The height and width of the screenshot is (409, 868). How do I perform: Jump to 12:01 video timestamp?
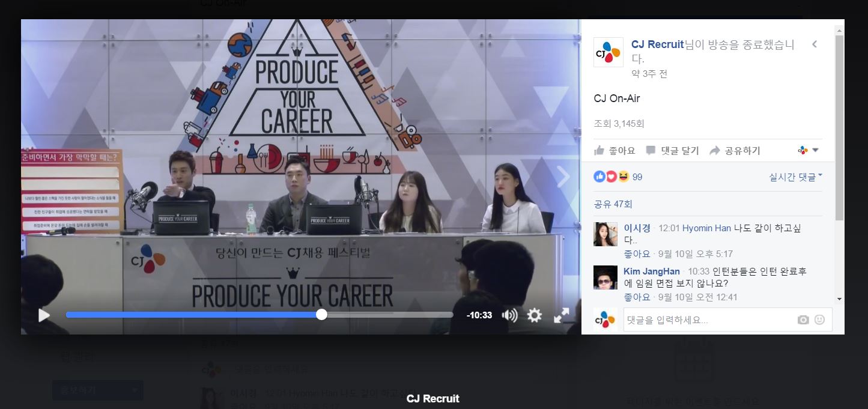(670, 228)
